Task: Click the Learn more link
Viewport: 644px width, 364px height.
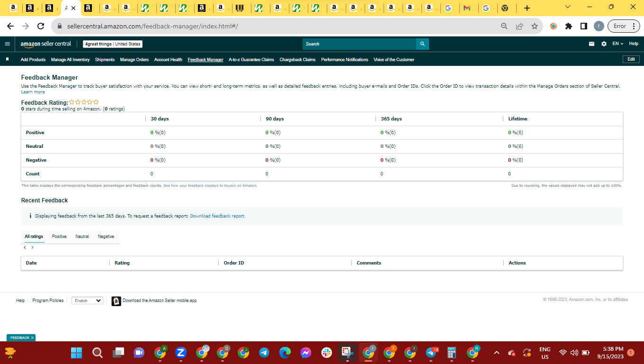Action: (x=33, y=92)
